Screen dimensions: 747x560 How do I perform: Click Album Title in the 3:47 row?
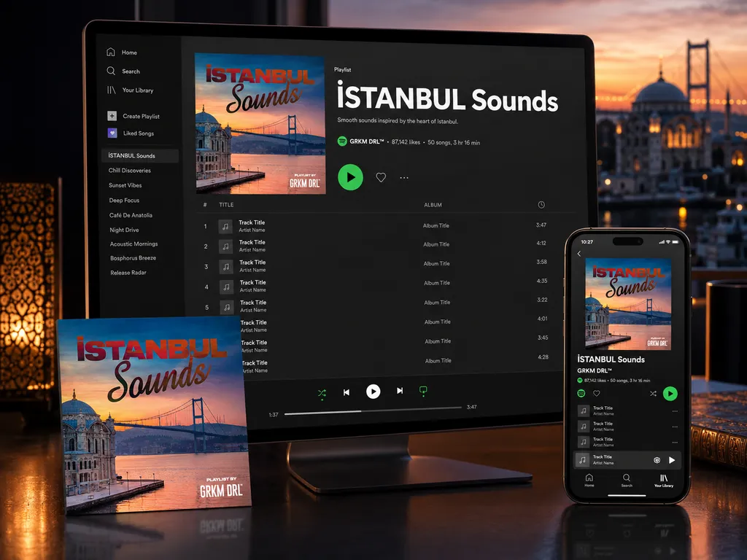coord(436,226)
